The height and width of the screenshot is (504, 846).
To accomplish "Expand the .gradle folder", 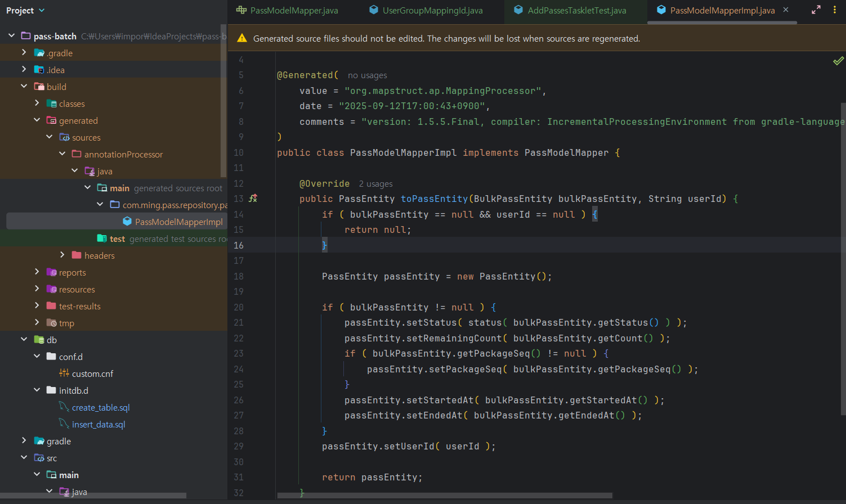I will (24, 53).
